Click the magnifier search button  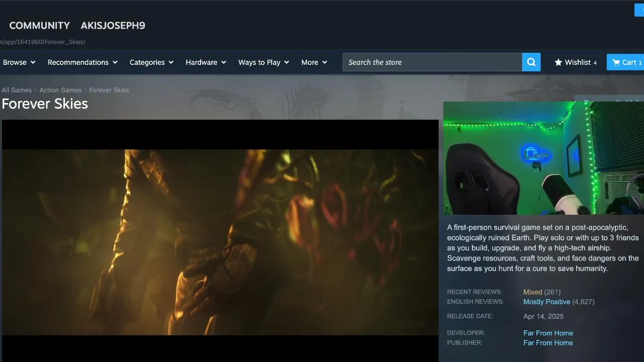531,62
